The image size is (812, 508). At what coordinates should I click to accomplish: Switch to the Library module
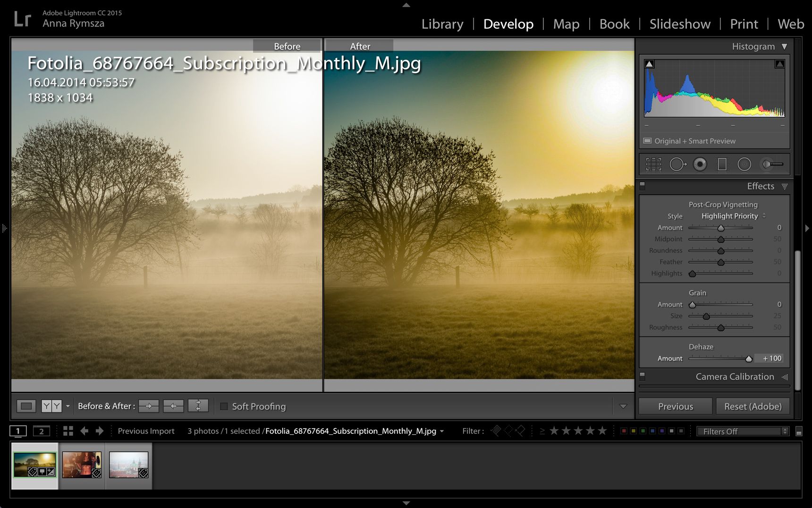click(x=442, y=24)
